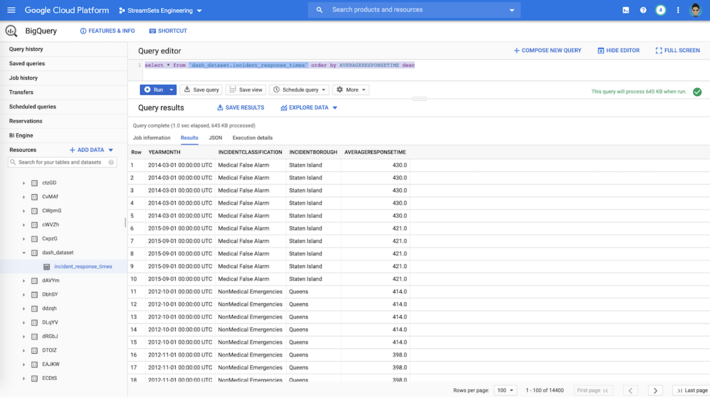710x398 pixels.
Task: Open the search bar dropdown arrow
Action: coord(512,10)
